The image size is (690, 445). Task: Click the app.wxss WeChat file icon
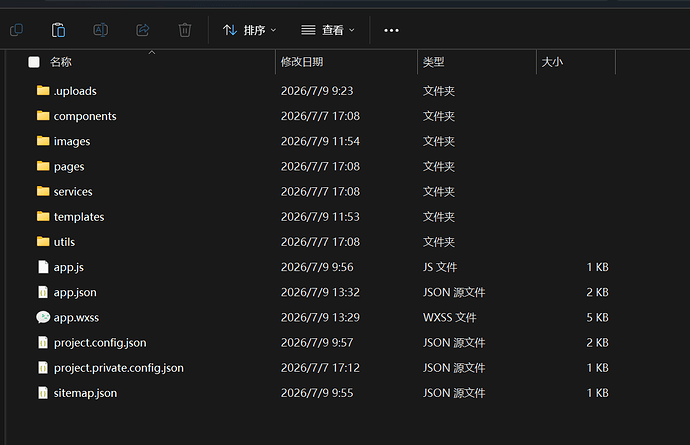[43, 317]
